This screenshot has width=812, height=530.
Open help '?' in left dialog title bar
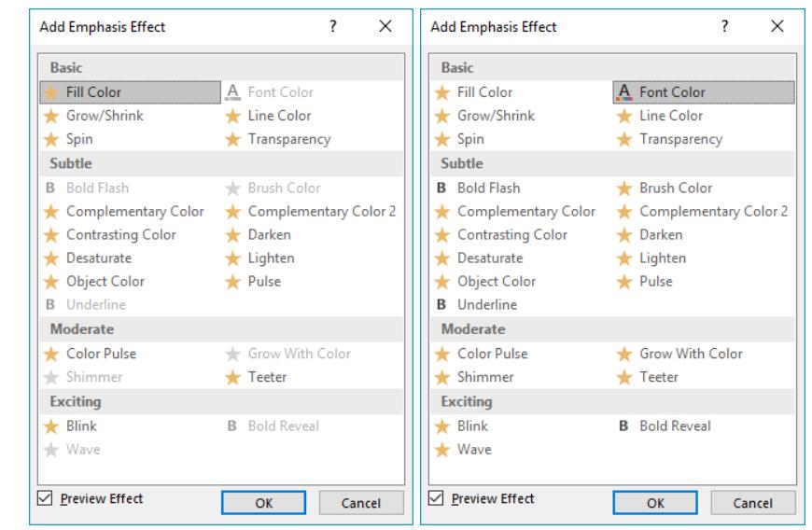(333, 26)
